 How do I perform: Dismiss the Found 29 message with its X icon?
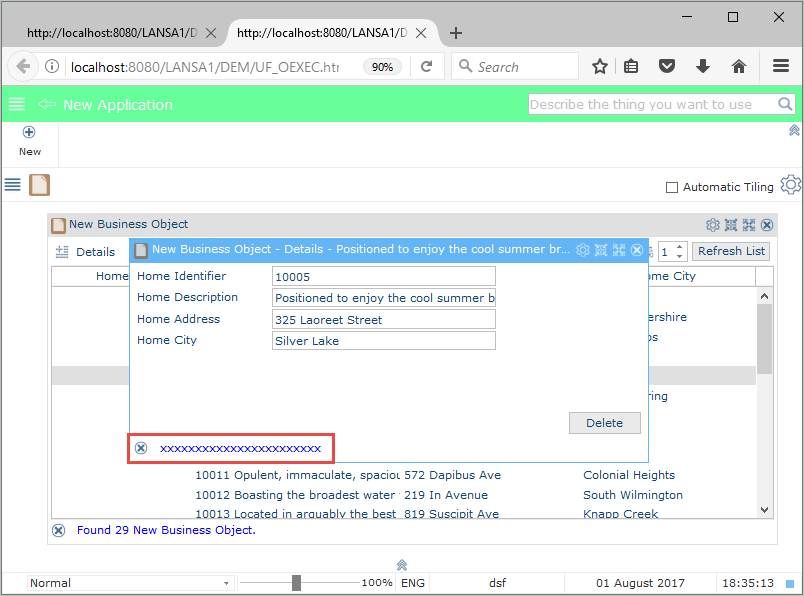tap(58, 530)
